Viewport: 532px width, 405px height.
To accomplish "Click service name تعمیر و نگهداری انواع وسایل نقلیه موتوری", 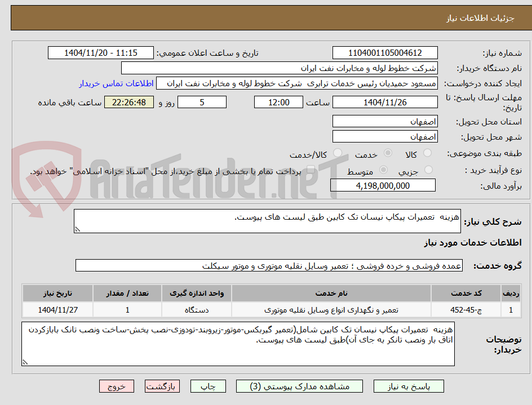I will click(x=331, y=310).
